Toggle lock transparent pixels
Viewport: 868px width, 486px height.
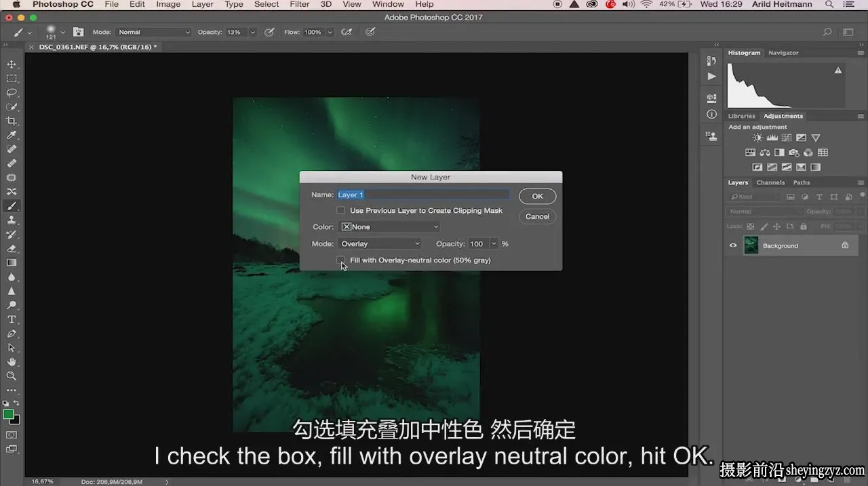pos(751,226)
